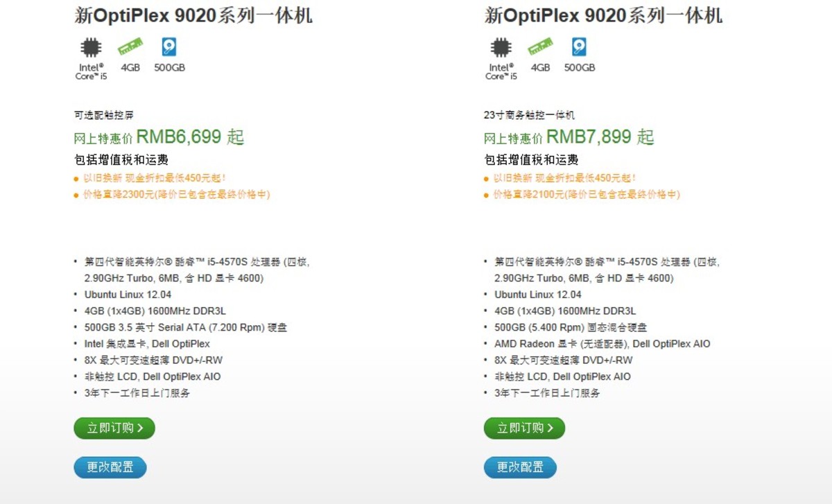Click the right 立即订购 order button

[x=525, y=428]
